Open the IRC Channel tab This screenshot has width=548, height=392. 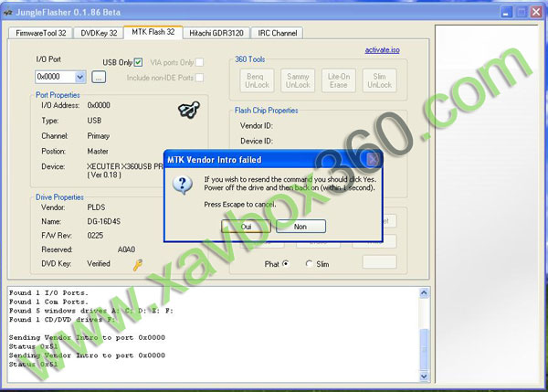[278, 33]
